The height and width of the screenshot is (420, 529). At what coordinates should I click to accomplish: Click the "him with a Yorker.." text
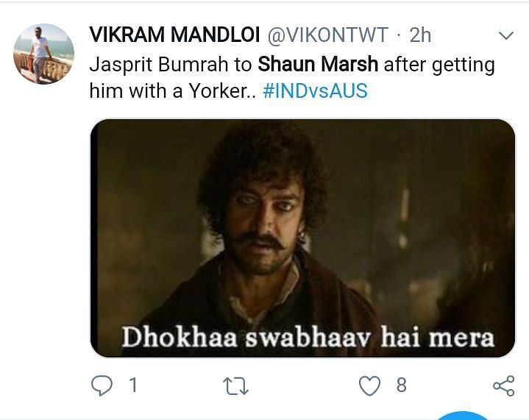(x=172, y=91)
